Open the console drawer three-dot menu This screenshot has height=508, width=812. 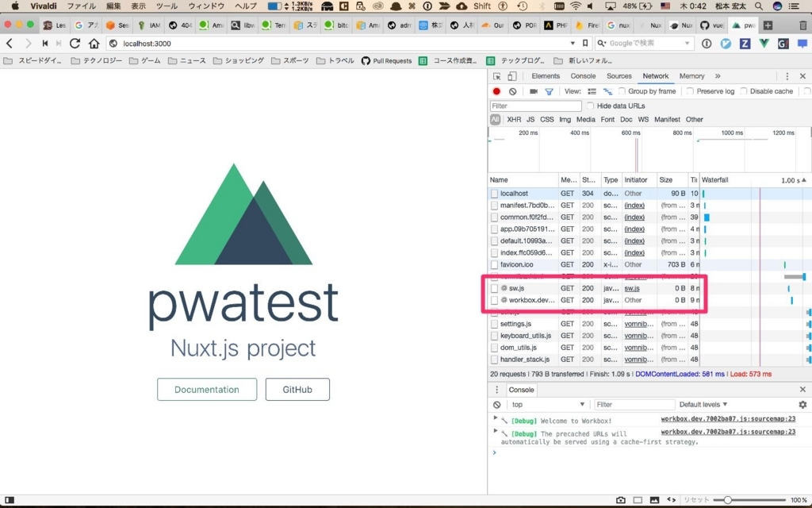tap(496, 390)
